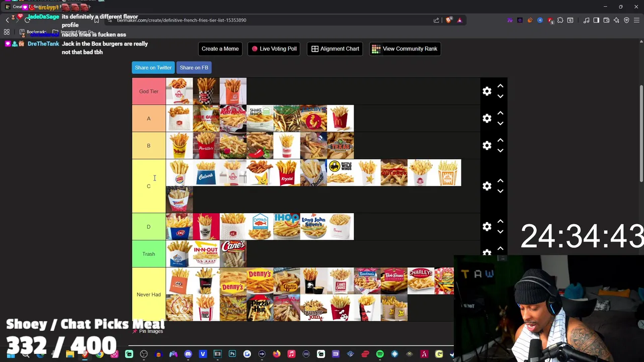The height and width of the screenshot is (362, 644).
Task: Move B tier row down with arrow
Action: 500,150
